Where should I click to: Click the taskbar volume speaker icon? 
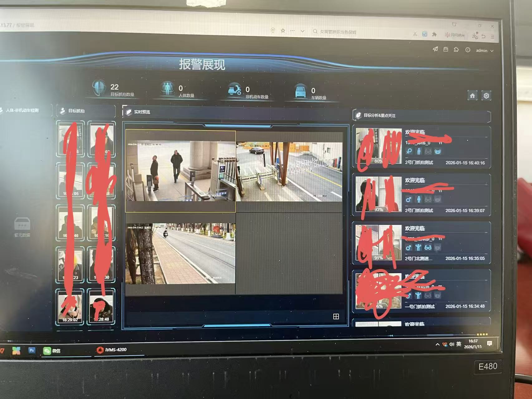[x=452, y=344]
